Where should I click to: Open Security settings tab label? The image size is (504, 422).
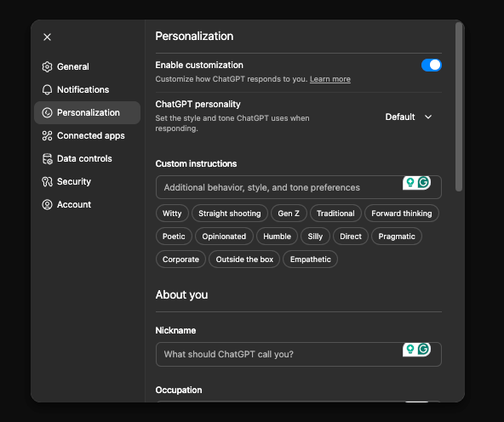74,182
